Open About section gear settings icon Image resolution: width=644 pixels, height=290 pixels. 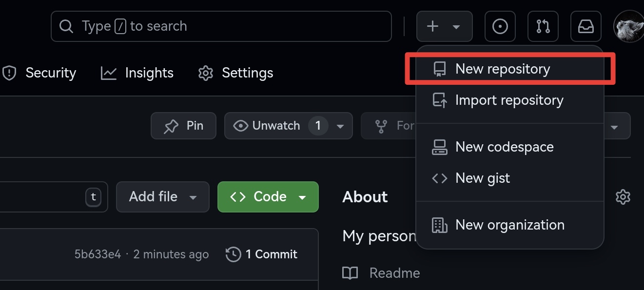pos(623,197)
